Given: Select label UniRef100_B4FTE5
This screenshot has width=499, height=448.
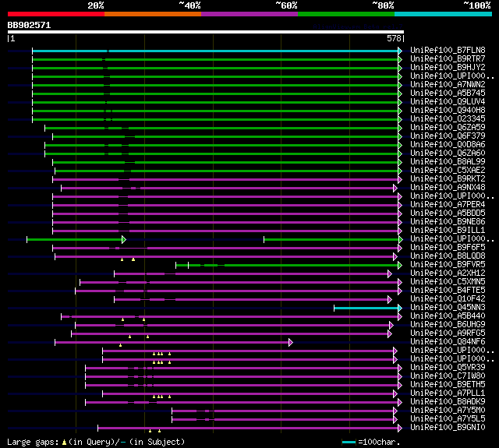Looking at the screenshot, I should tap(448, 291).
